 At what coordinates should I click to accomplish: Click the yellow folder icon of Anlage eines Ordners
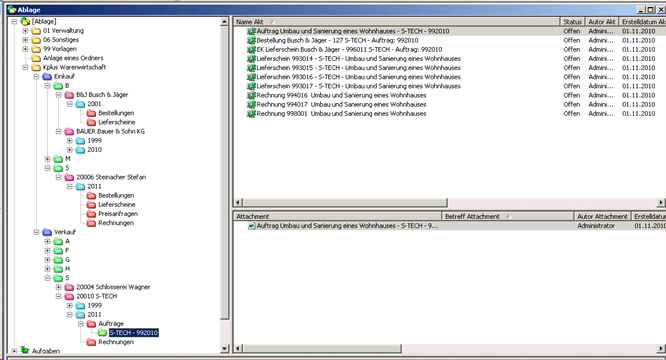(36, 58)
